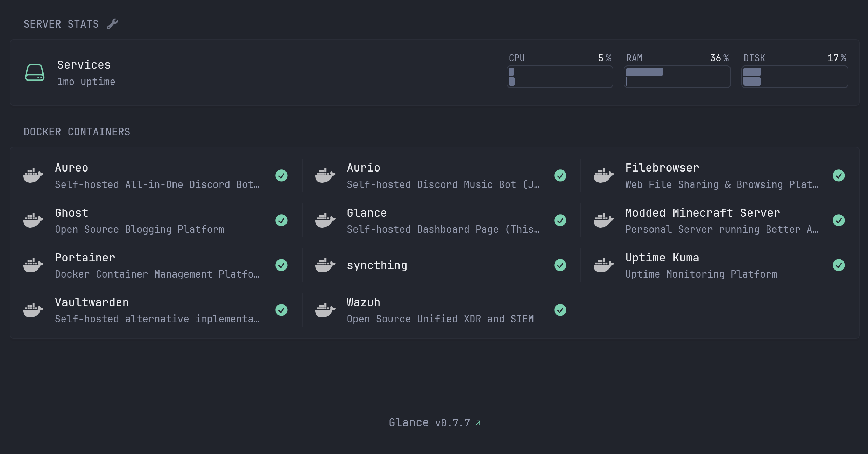
Task: Open the Wazuh container link
Action: click(364, 302)
